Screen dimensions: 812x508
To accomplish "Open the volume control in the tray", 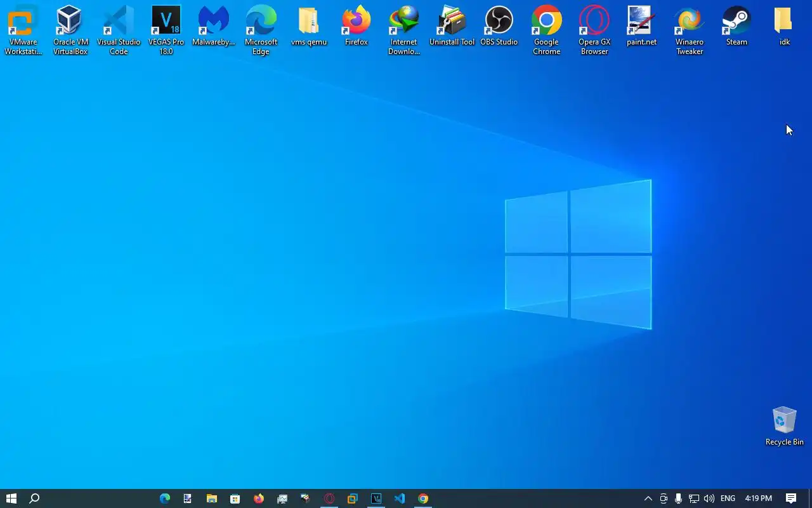I will [x=709, y=498].
